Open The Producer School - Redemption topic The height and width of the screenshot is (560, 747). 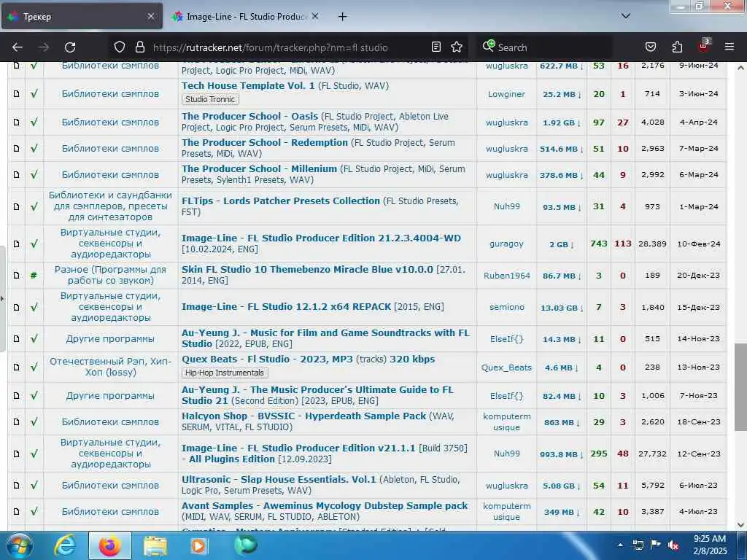click(264, 142)
